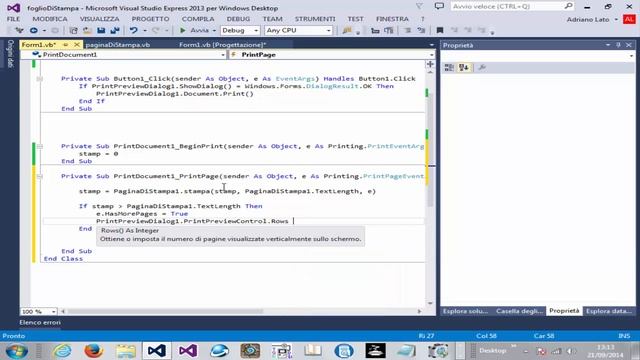Open the Origini dati side tab
The width and height of the screenshot is (640, 360).
click(x=11, y=53)
